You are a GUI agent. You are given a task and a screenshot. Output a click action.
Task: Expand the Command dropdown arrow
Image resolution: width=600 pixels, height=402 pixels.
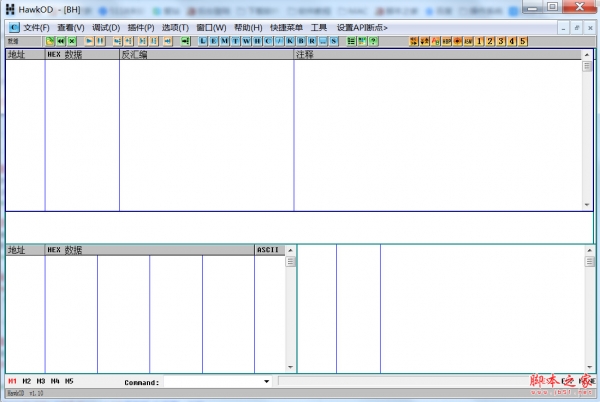click(x=266, y=381)
